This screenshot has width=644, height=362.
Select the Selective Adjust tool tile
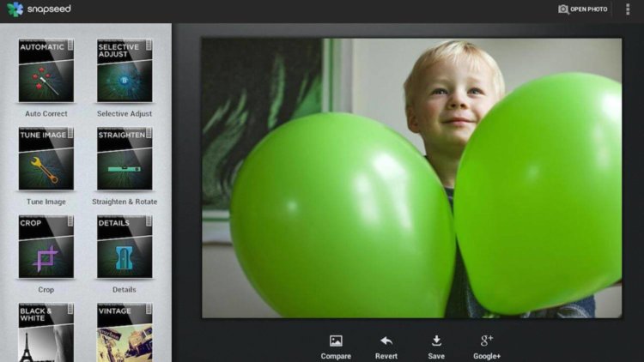(125, 70)
